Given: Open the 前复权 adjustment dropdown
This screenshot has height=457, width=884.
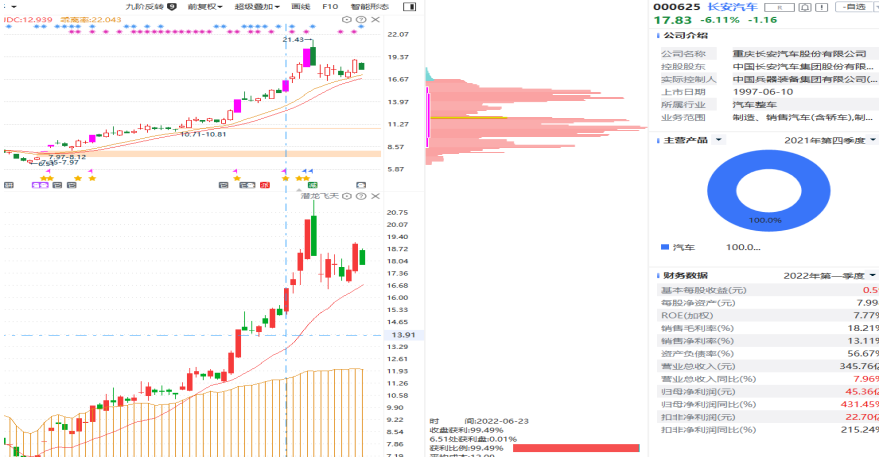Looking at the screenshot, I should [x=205, y=7].
